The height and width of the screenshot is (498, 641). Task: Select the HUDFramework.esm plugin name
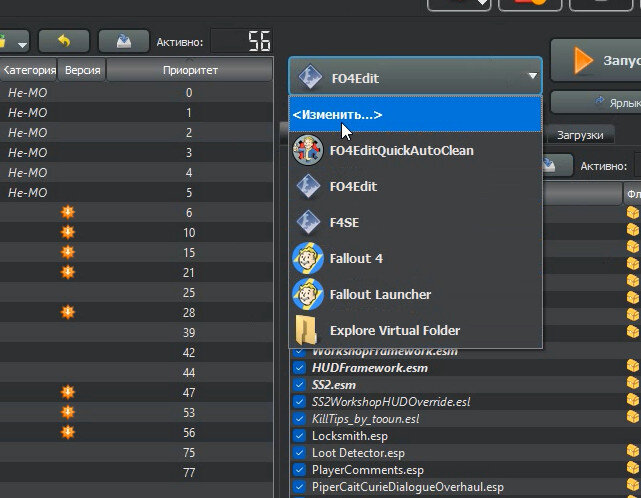tap(370, 368)
